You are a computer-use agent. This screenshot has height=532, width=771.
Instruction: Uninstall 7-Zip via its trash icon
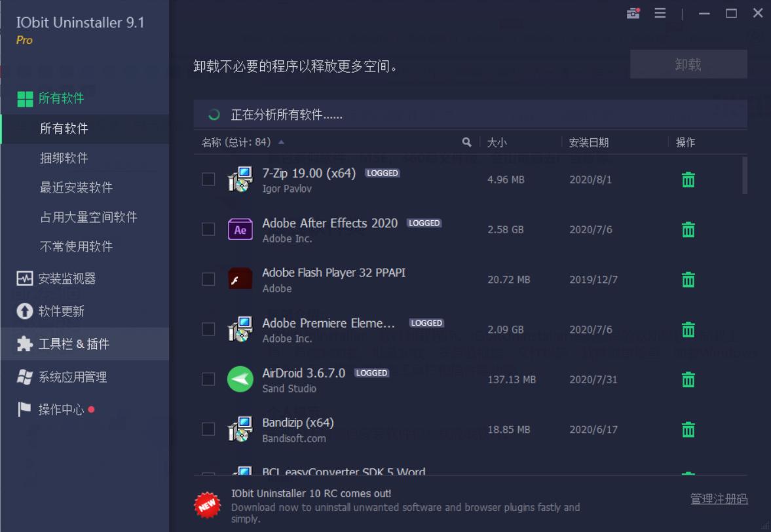688,178
